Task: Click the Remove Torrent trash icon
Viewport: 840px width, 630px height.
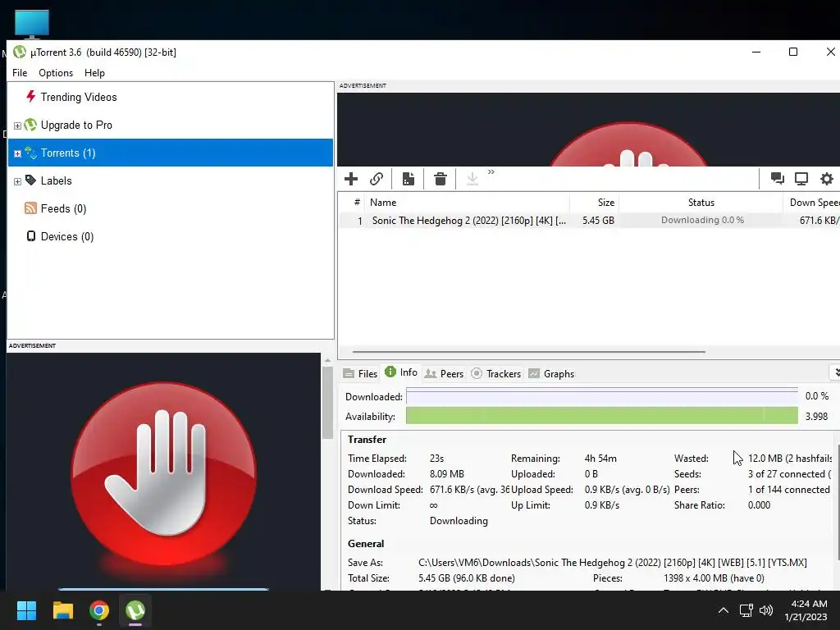Action: click(441, 178)
